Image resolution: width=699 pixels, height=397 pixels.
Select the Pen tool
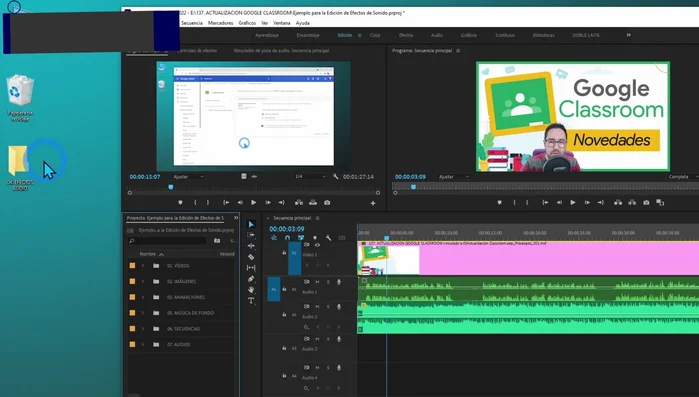[x=251, y=279]
